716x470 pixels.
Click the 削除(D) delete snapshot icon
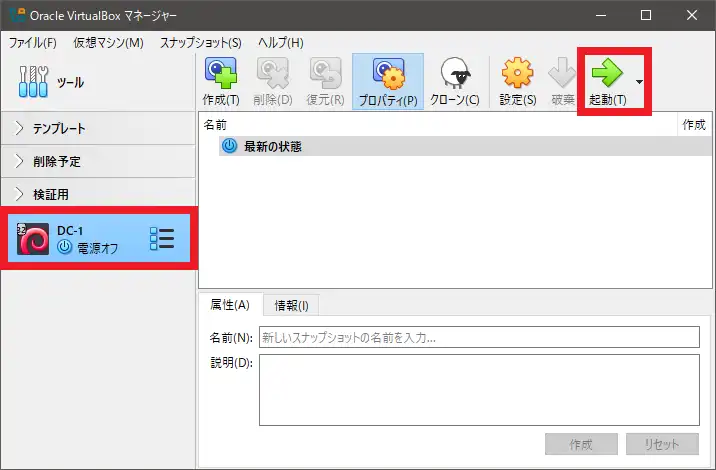tap(271, 74)
